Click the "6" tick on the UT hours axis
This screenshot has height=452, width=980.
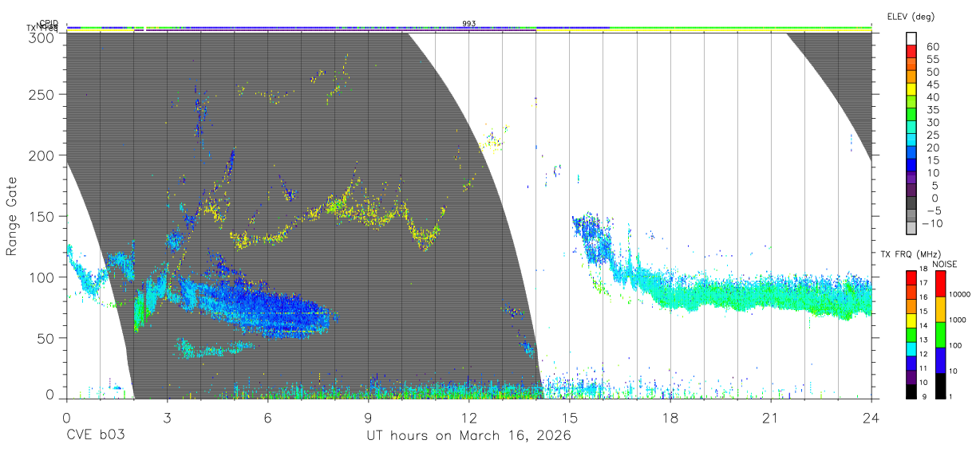[267, 417]
